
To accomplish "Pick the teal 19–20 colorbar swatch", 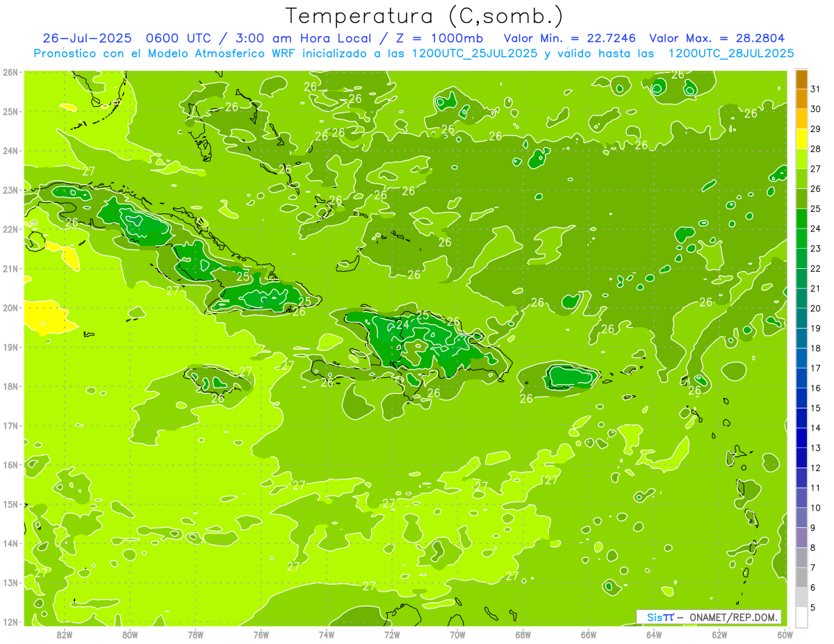I will tap(801, 318).
